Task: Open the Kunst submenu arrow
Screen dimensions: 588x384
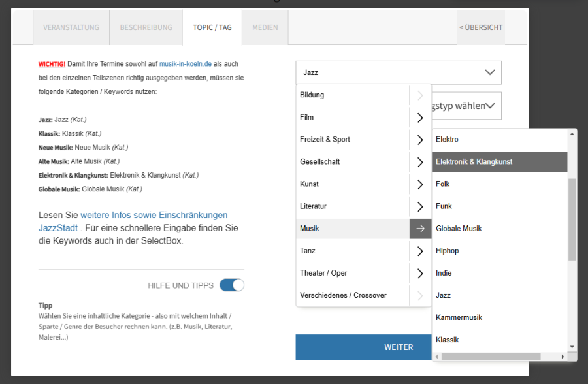Action: tap(420, 184)
